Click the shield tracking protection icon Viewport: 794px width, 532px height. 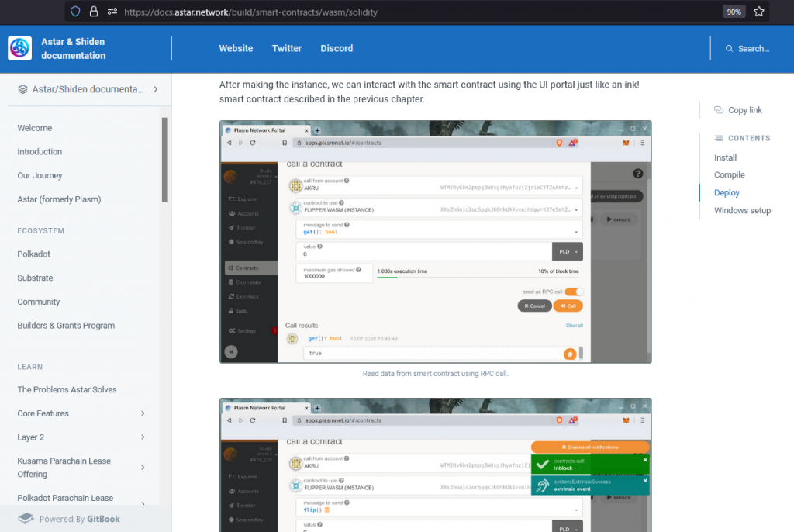pos(75,12)
